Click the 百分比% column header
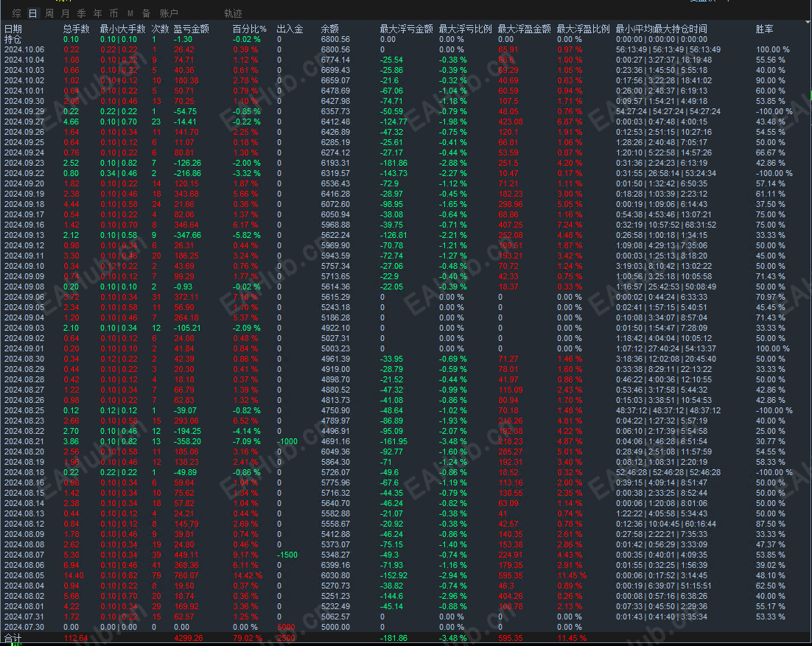This screenshot has height=646, width=812. (x=250, y=29)
